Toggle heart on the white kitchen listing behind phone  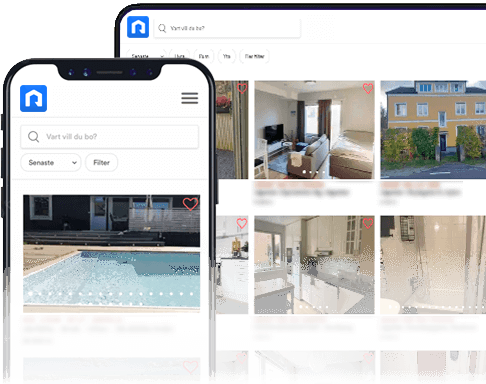click(242, 223)
